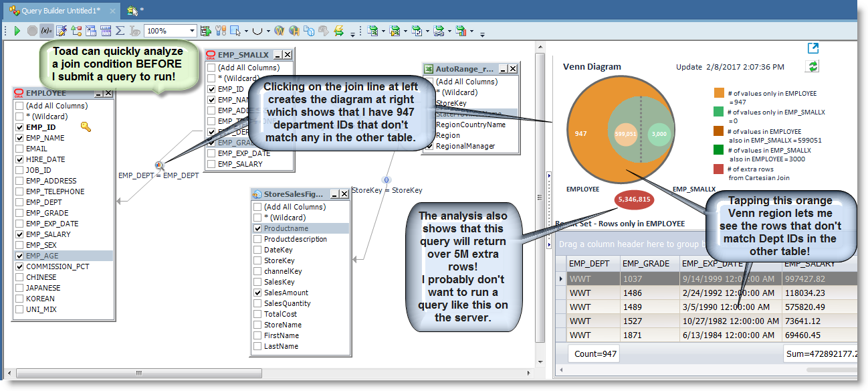Click the 599,051 Venn circle

(x=626, y=133)
